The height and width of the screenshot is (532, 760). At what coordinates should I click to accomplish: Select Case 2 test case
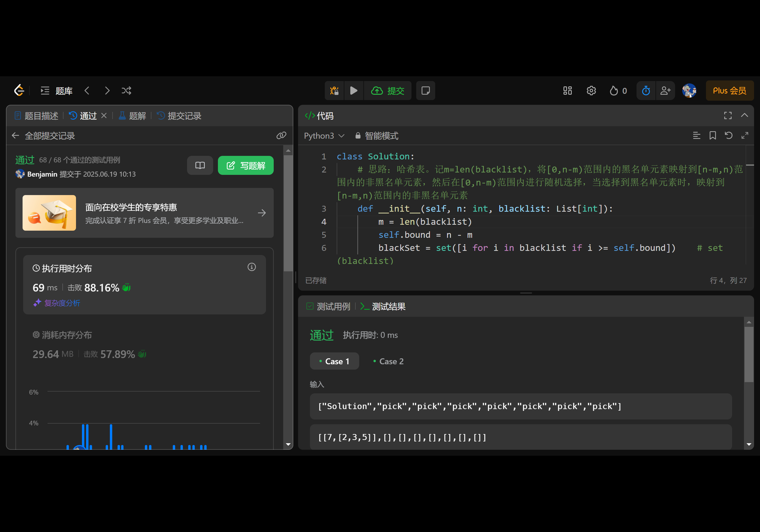[388, 361]
